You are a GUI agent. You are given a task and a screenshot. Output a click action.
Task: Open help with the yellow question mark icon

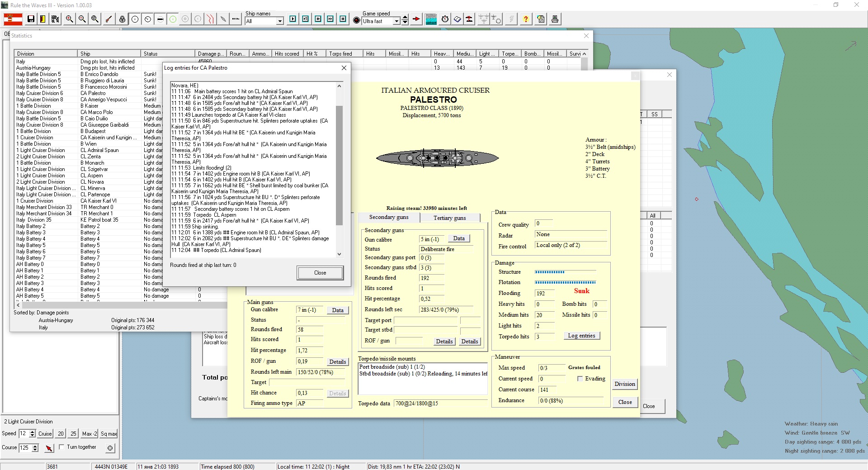pos(525,19)
